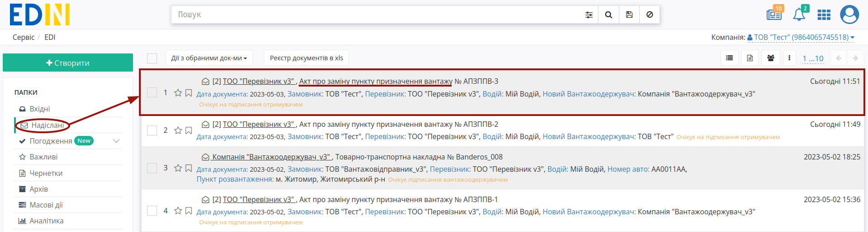Screen dimensions: 868x232
Task: Click timestamp Сьогодні 11:49
Action: pyautogui.click(x=835, y=124)
